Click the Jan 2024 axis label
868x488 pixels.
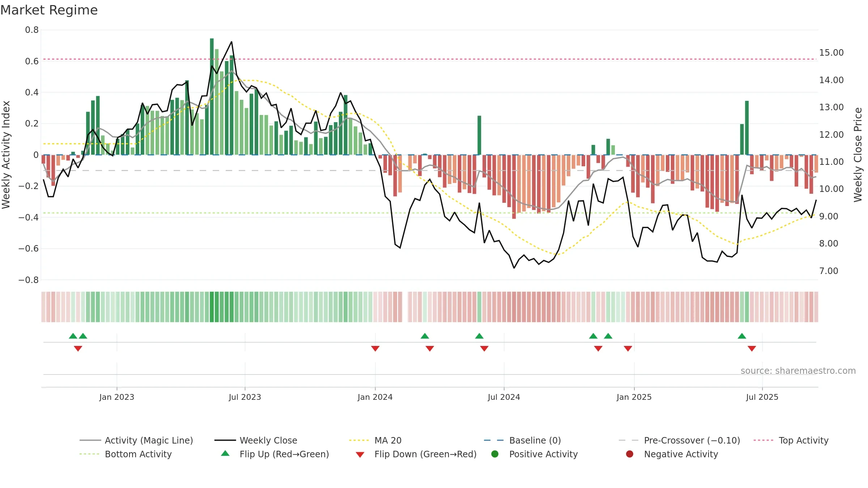(375, 397)
